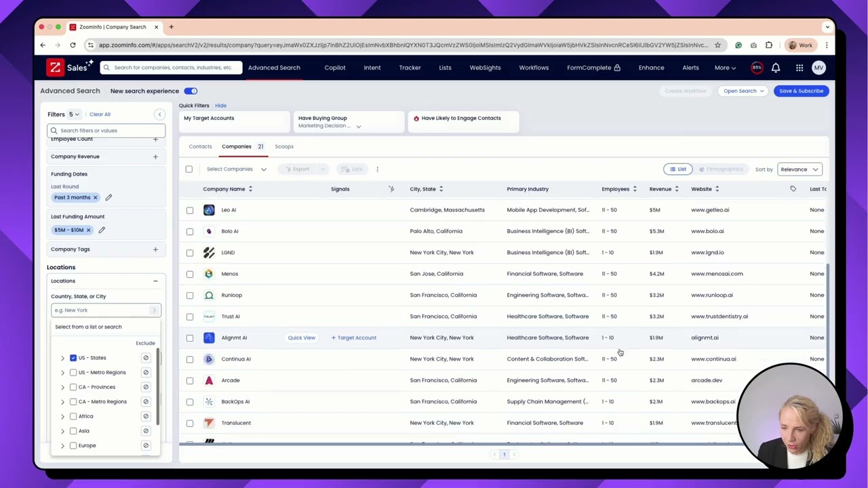Open the Open Search dropdown
The height and width of the screenshot is (488, 868).
click(x=743, y=91)
